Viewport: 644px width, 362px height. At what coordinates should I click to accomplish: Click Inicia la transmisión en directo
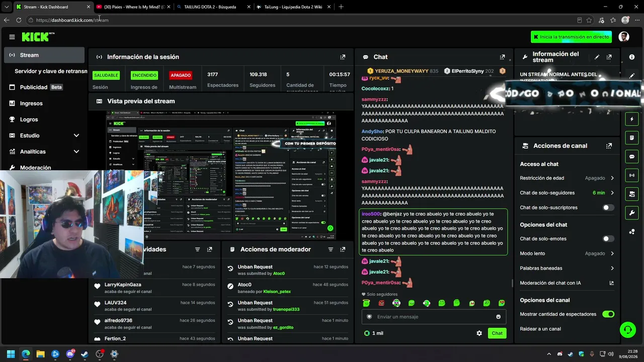(571, 37)
